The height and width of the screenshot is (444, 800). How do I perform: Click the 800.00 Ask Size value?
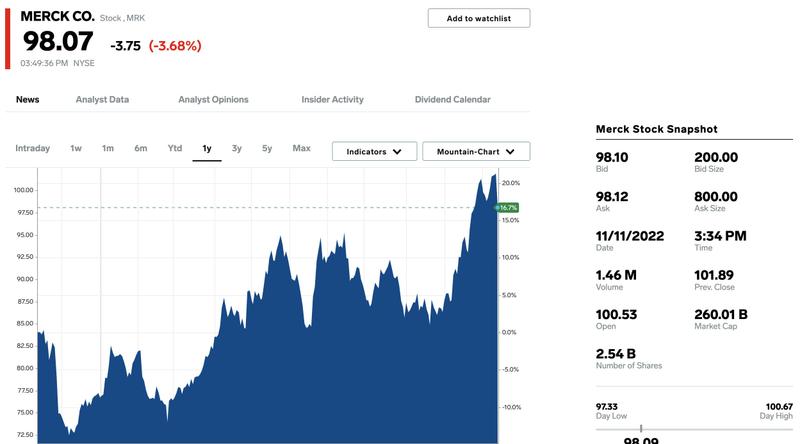point(716,196)
